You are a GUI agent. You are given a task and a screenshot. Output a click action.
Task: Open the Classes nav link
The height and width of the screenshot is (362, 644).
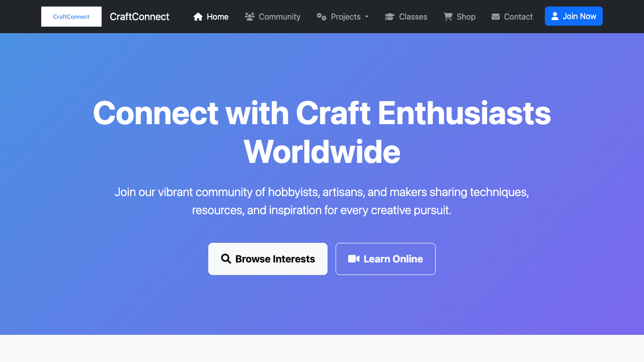tap(406, 17)
